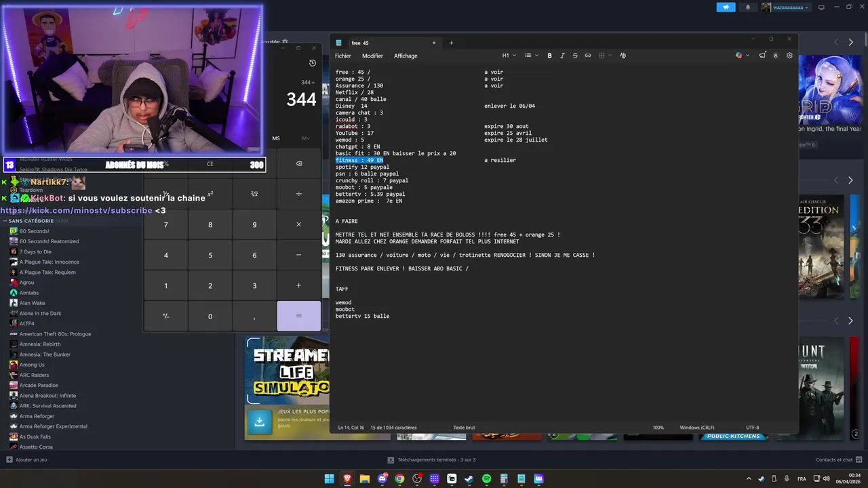Toggle bold formatting in Notepad toolbar
The height and width of the screenshot is (488, 868).
point(549,56)
